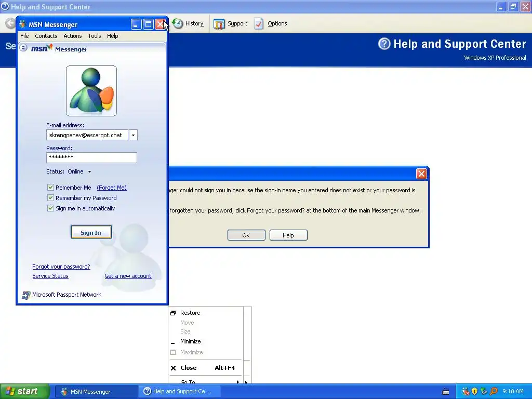Uncheck the Remember Me checkbox
This screenshot has height=399, width=532.
click(50, 187)
